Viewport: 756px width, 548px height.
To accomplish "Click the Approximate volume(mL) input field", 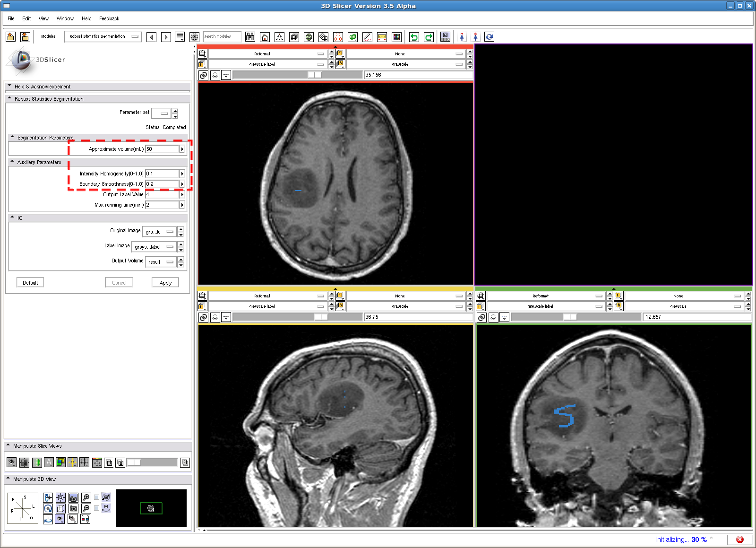I will click(162, 149).
